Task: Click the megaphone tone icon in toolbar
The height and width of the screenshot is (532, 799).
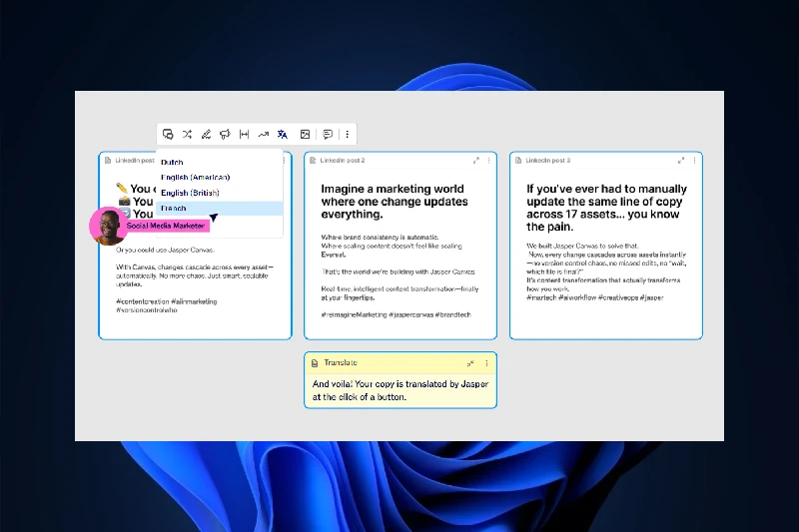Action: (x=225, y=134)
